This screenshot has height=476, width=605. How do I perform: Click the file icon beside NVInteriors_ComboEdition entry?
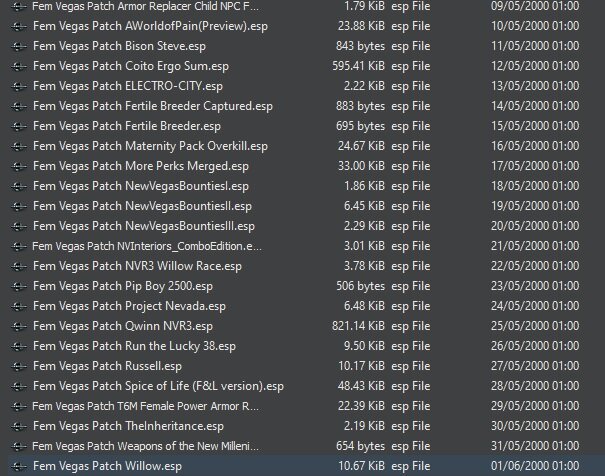(x=19, y=246)
